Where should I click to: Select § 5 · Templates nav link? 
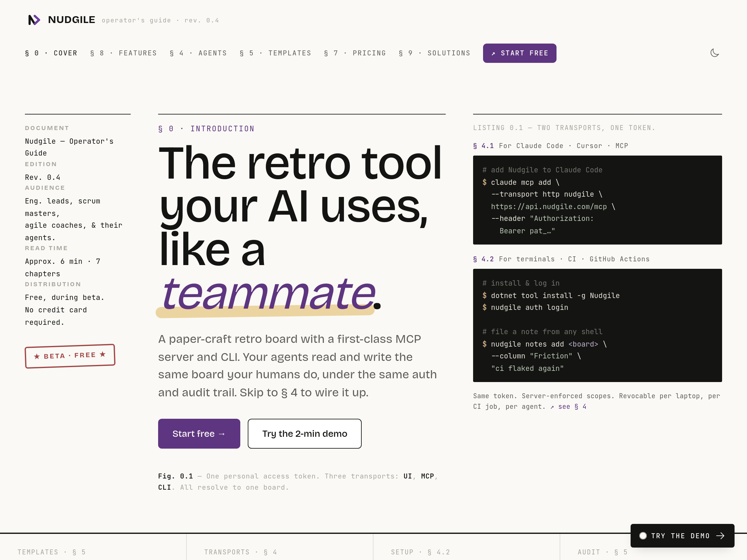click(x=275, y=53)
